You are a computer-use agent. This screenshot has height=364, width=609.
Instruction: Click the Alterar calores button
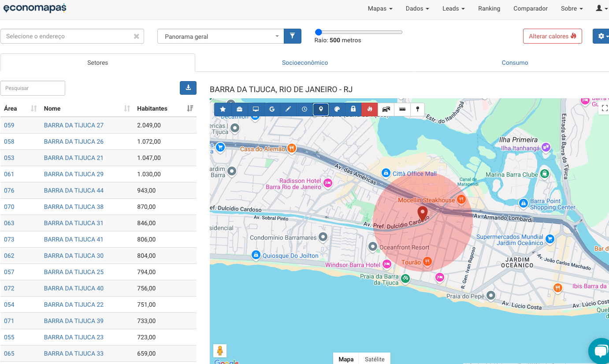[552, 36]
